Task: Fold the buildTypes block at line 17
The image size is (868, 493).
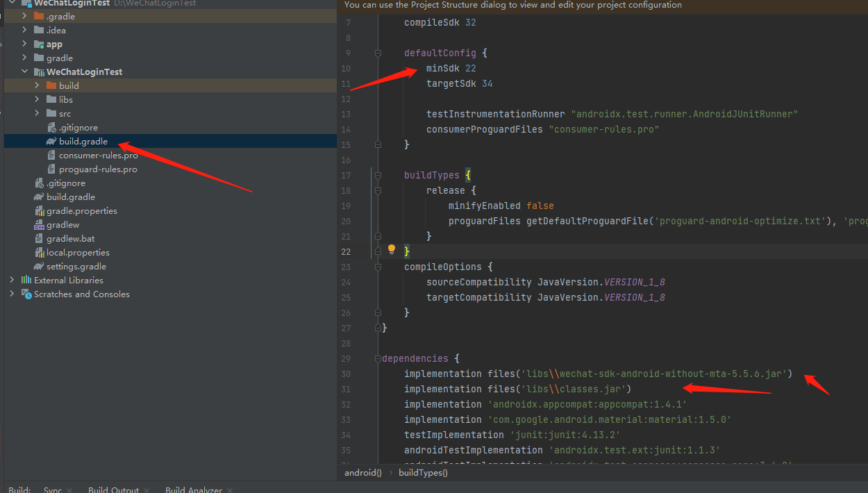Action: [x=378, y=175]
